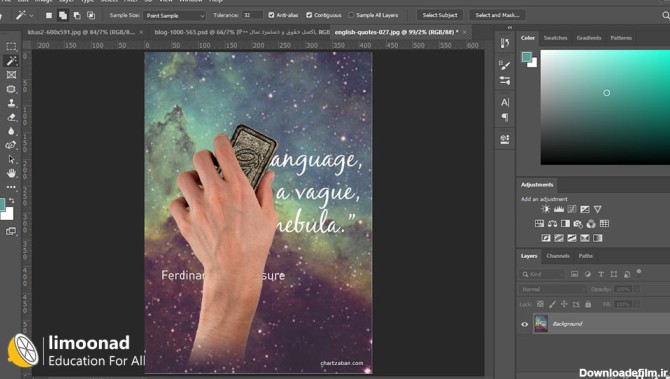Choose Subtract from Selection mode
This screenshot has height=379, width=670.
pyautogui.click(x=77, y=15)
